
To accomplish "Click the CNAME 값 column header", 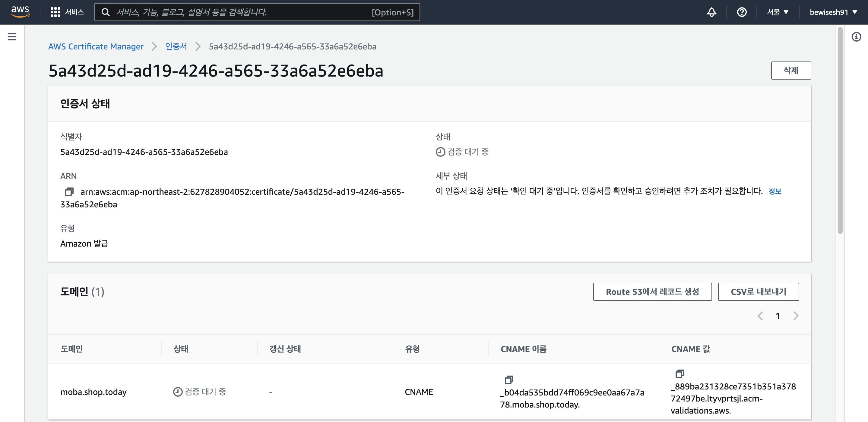I will coord(691,349).
